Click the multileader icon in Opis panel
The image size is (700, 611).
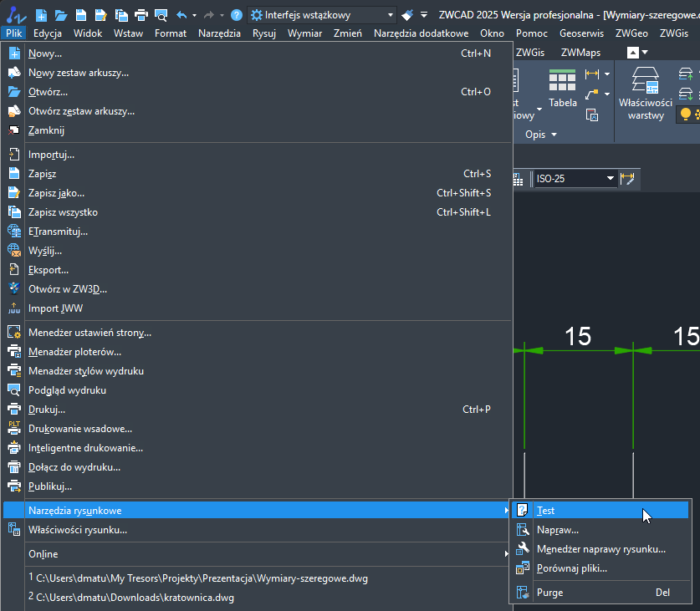[593, 94]
